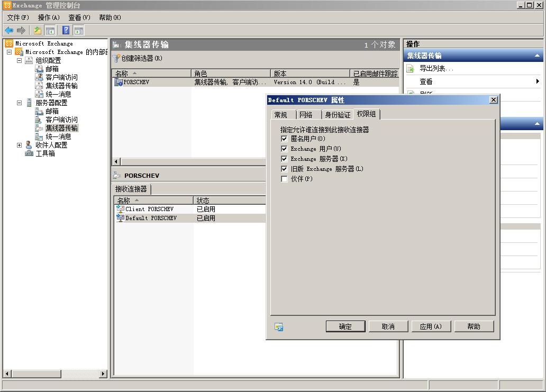Sort by the 已启用邮件跟踪 column header

(375, 74)
